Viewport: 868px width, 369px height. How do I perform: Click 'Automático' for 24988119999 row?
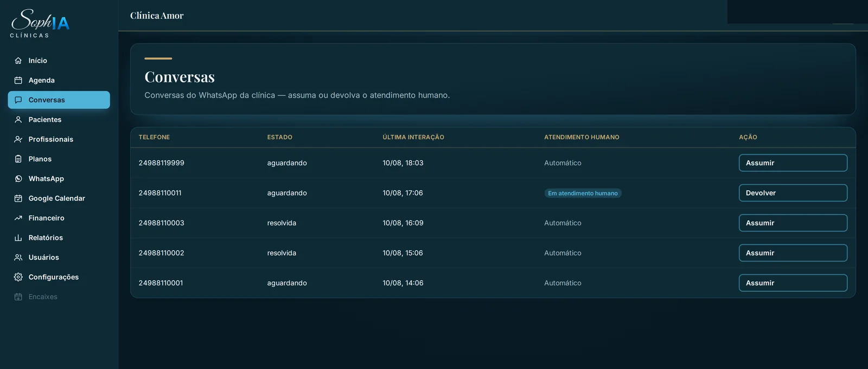563,163
